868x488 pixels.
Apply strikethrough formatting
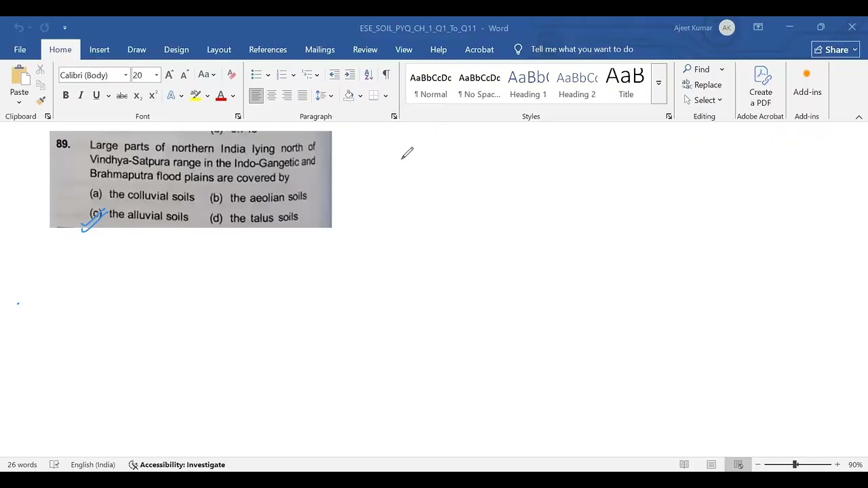point(122,96)
